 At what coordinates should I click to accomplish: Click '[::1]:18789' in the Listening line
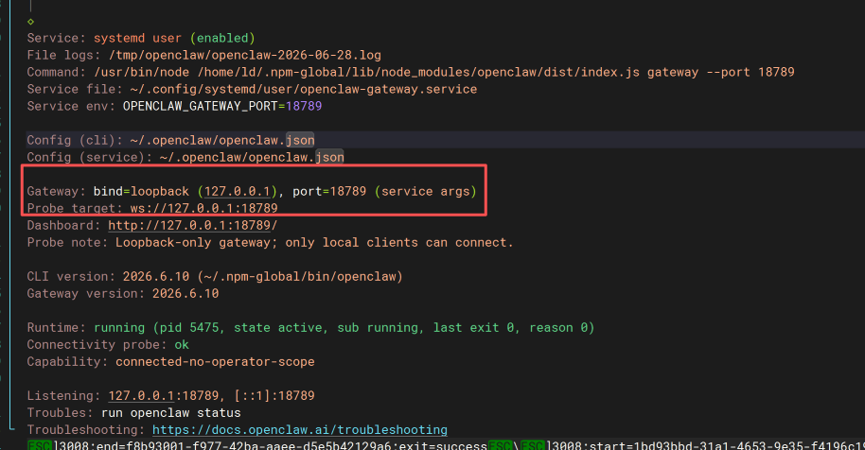(274, 395)
